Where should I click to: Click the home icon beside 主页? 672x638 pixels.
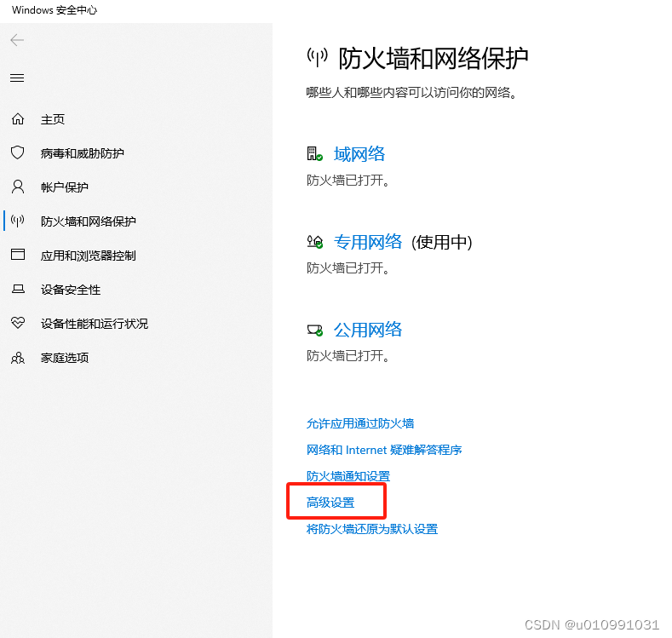(x=18, y=118)
